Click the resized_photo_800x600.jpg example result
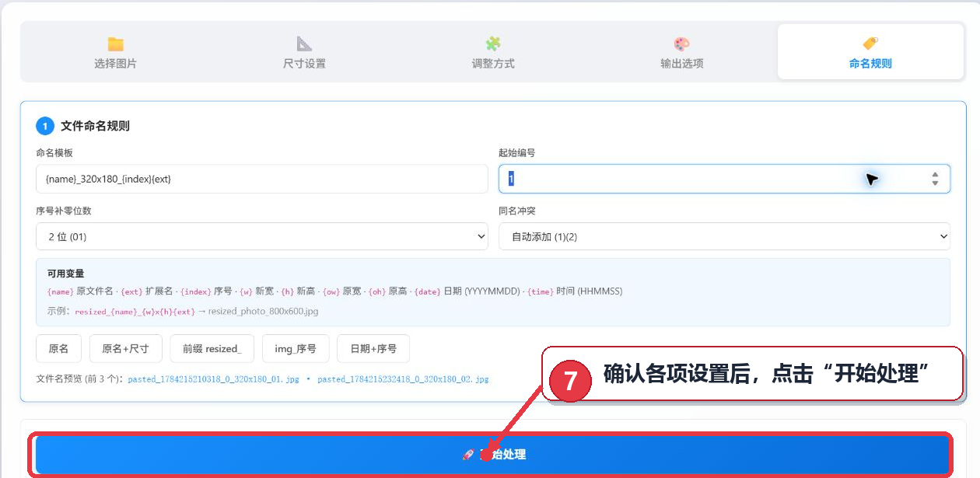Screen dimensions: 980x478 (264, 312)
